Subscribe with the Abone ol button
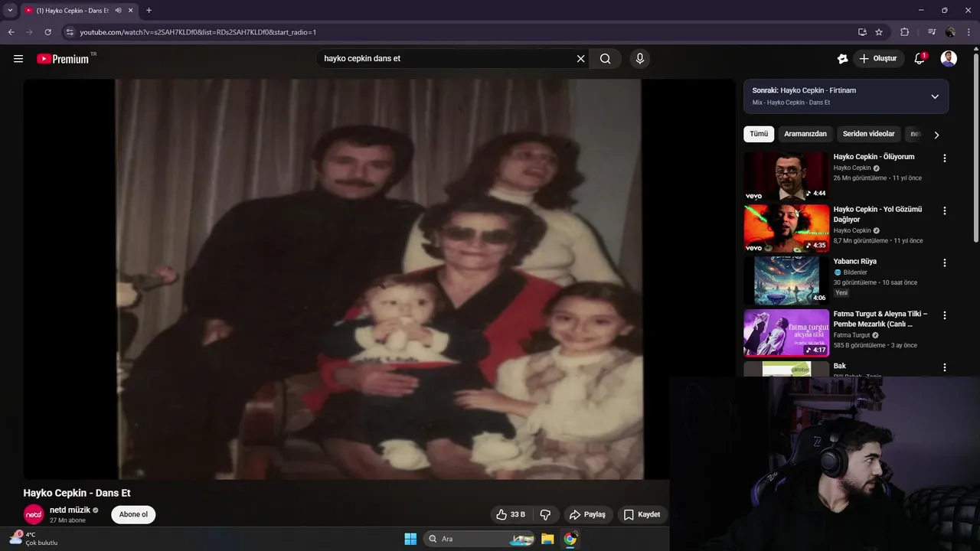 [x=133, y=514]
